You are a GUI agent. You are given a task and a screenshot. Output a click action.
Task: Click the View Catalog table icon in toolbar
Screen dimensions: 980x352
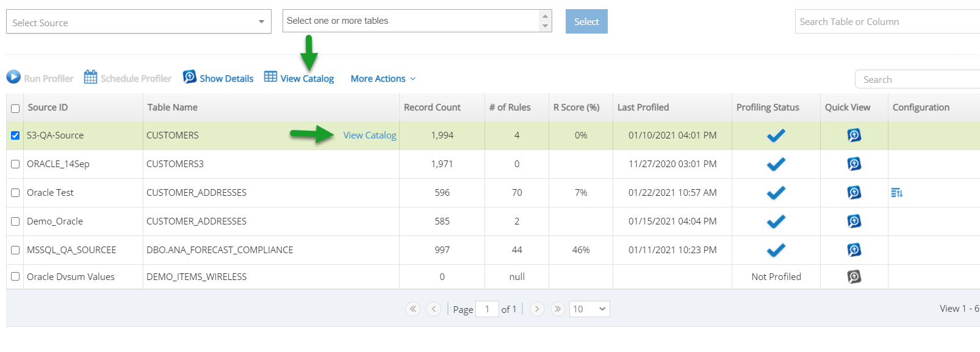click(x=270, y=76)
